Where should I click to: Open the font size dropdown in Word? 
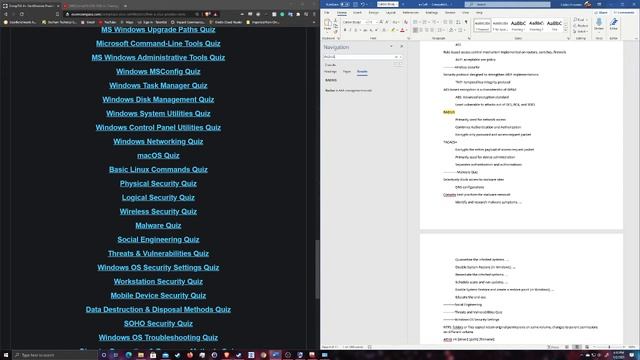(x=376, y=22)
